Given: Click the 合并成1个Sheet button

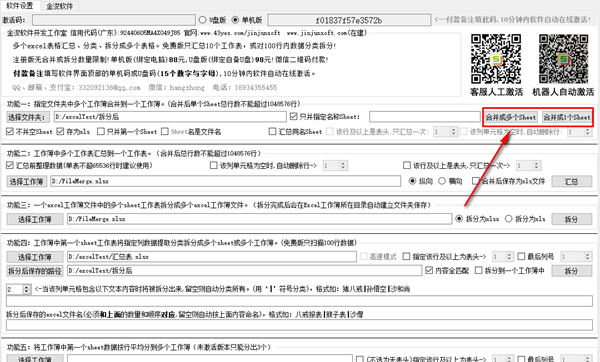Looking at the screenshot, I should point(567,117).
